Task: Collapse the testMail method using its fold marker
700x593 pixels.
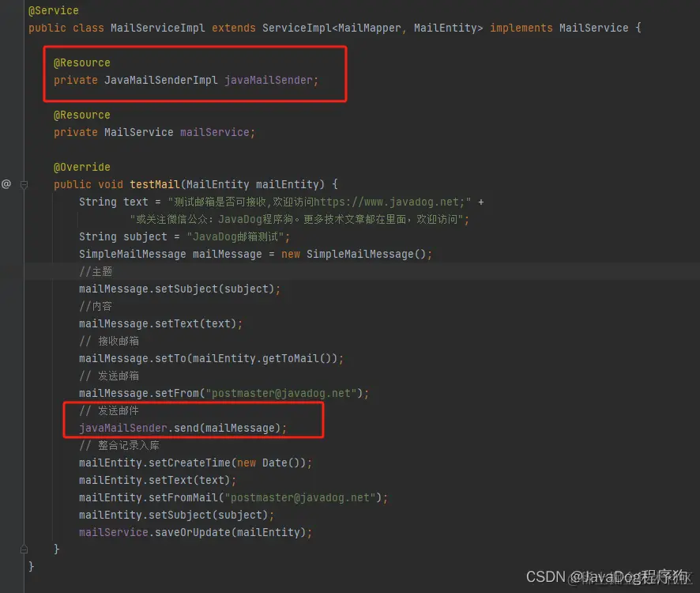Action: 24,184
